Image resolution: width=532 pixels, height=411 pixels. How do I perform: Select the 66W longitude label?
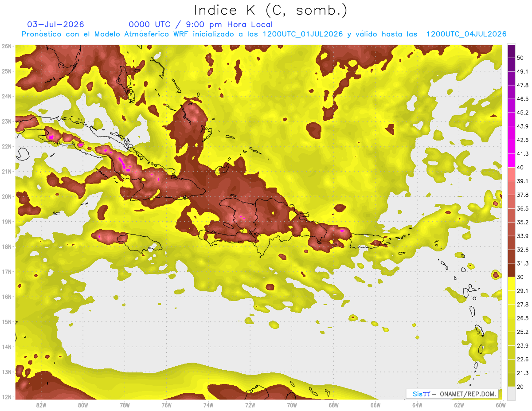[375, 405]
